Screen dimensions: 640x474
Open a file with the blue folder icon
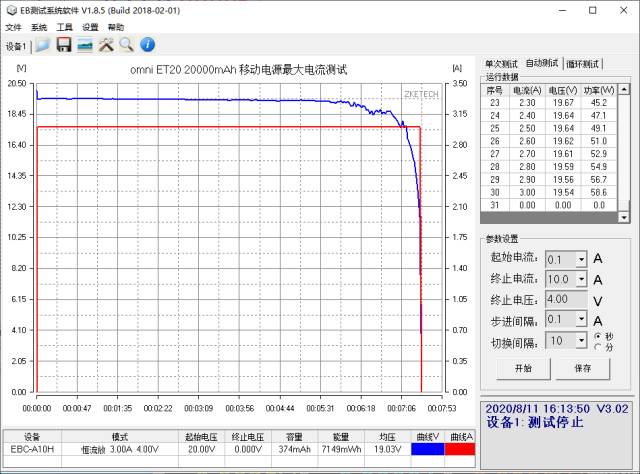click(x=43, y=45)
